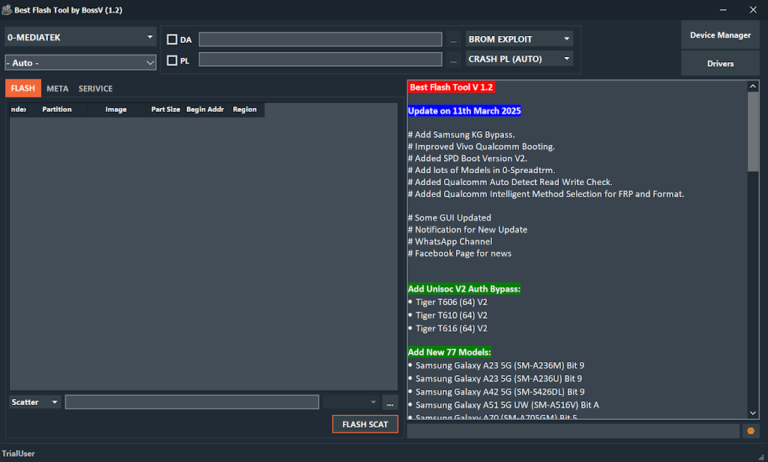Click 'Tiger T606 (64) V2' entry
Screen dimensions: 768x462
tap(451, 302)
